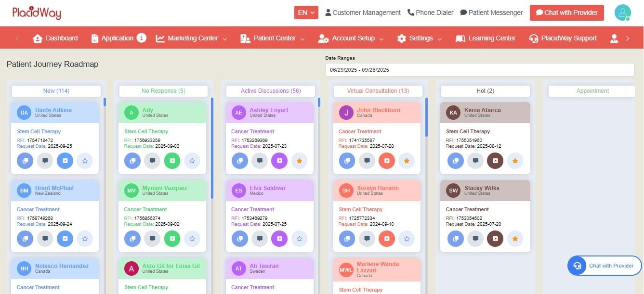Toggle favorite star on Myriam Vazquez card
The width and height of the screenshot is (644, 294).
point(192,239)
